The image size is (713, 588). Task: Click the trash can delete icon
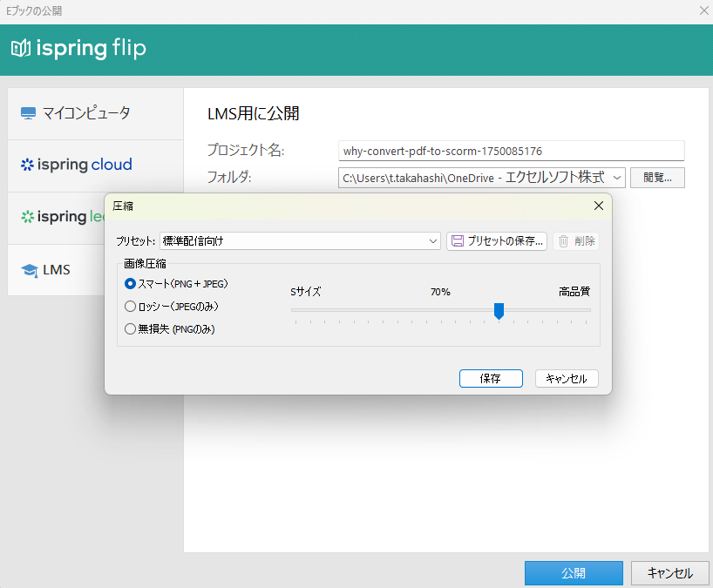563,240
